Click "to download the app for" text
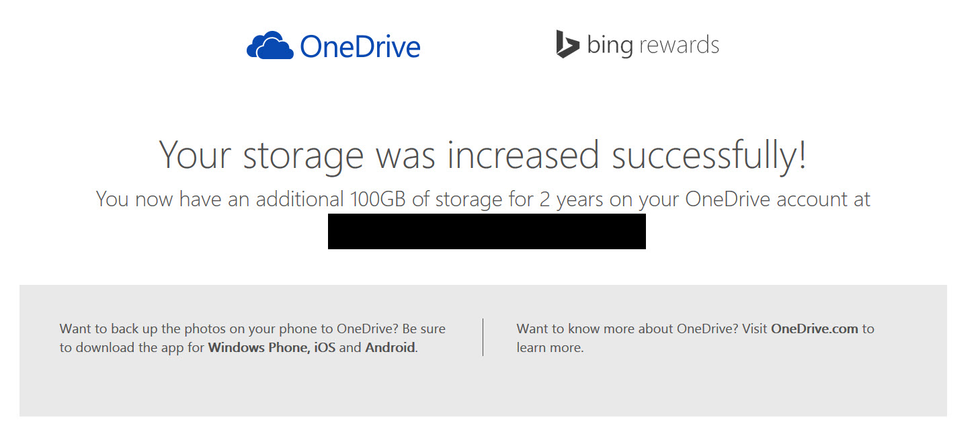980x436 pixels. 132,348
